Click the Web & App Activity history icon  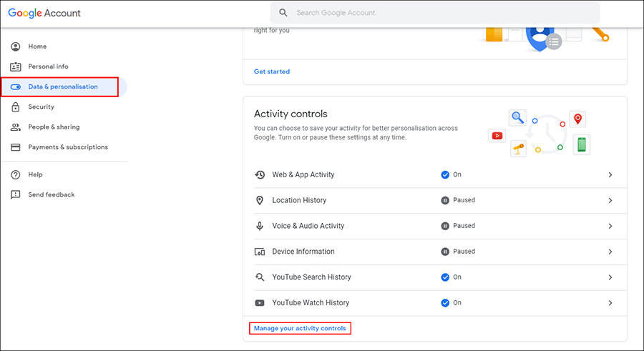[x=260, y=174]
